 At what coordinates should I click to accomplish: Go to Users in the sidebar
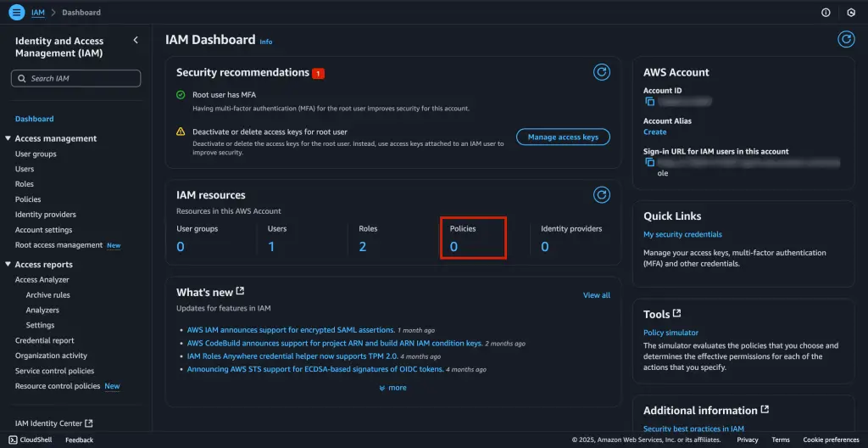point(25,169)
